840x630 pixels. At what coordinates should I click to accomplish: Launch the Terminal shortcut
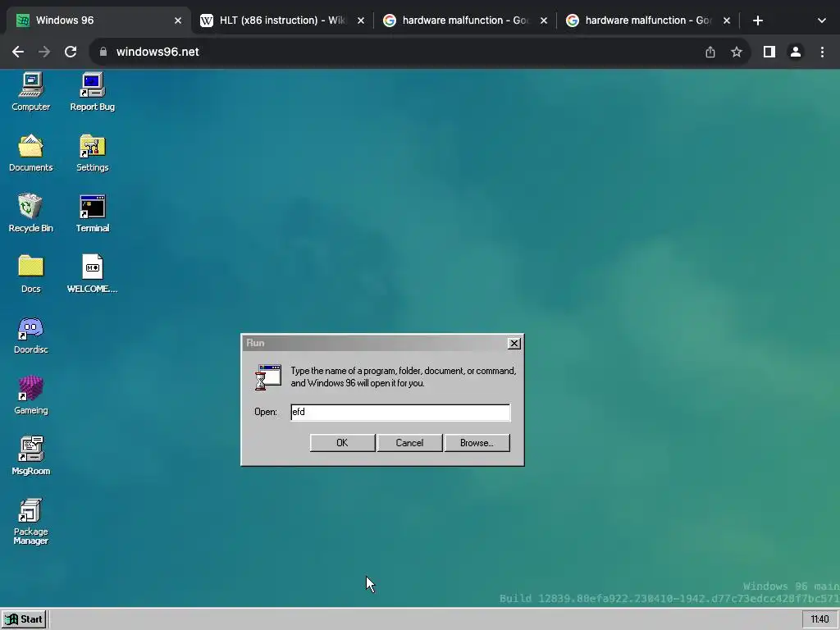pos(92,213)
